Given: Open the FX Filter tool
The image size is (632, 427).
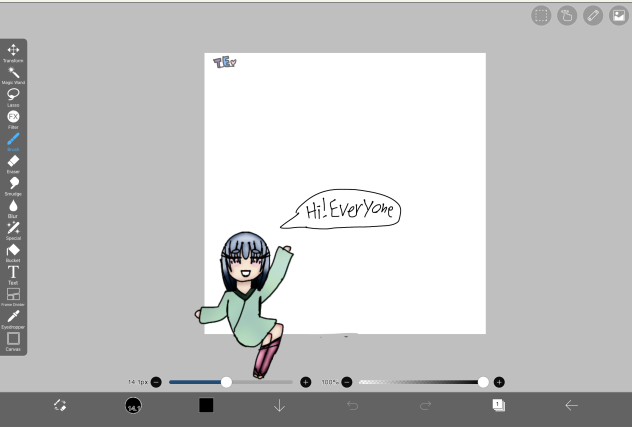Looking at the screenshot, I should (14, 117).
